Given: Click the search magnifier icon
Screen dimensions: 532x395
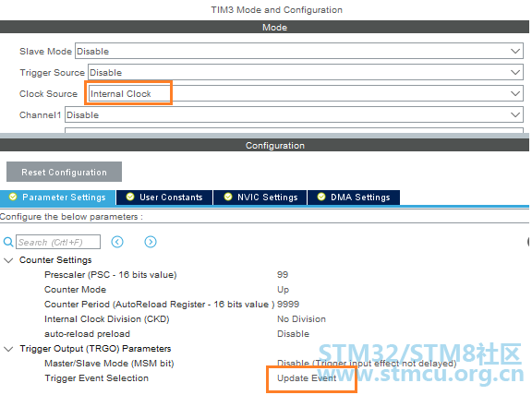Looking at the screenshot, I should pyautogui.click(x=8, y=242).
